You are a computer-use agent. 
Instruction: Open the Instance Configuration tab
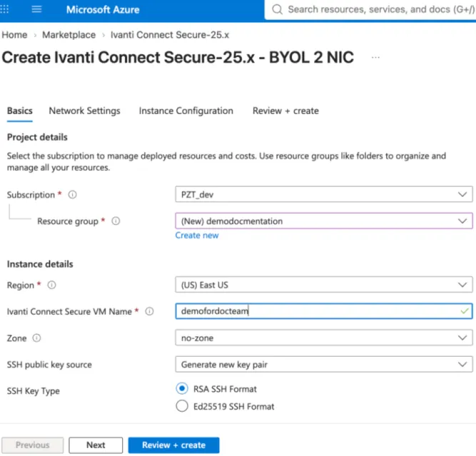click(x=186, y=111)
